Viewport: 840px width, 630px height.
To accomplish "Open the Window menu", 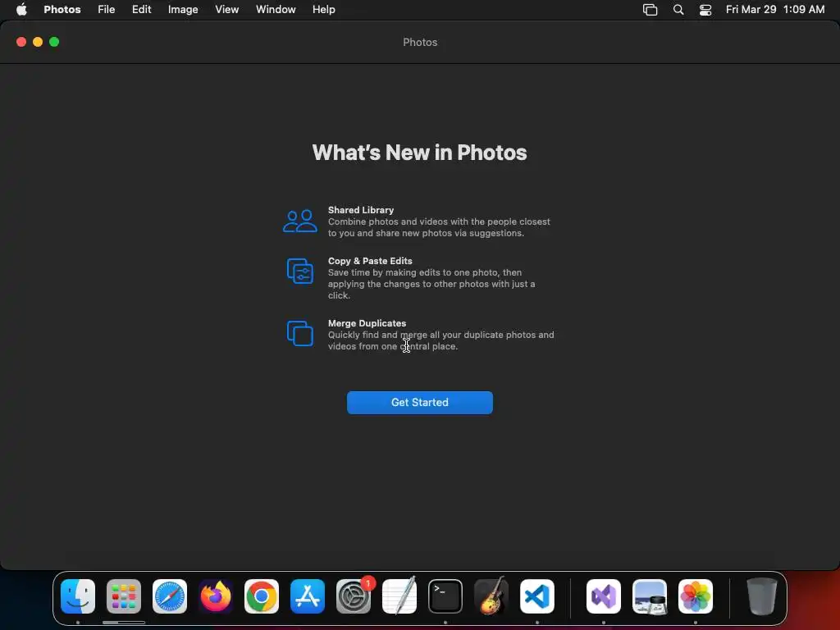I will 276,9.
